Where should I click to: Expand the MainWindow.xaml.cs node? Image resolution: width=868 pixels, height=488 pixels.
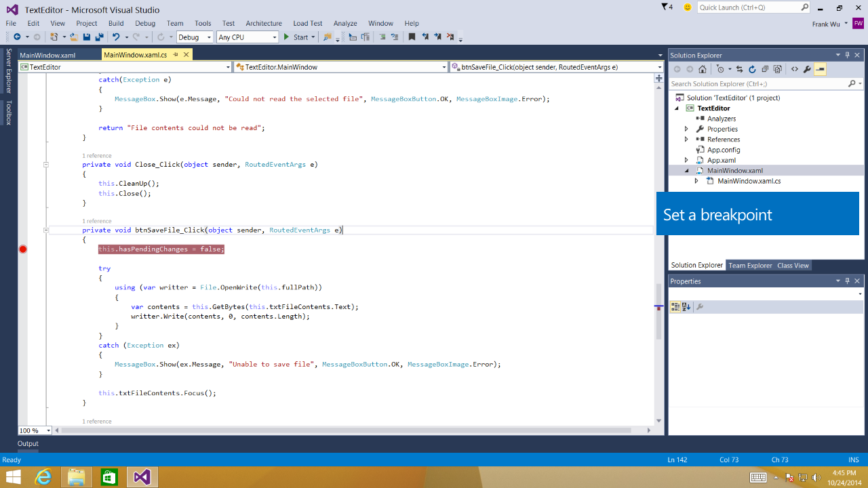coord(696,181)
